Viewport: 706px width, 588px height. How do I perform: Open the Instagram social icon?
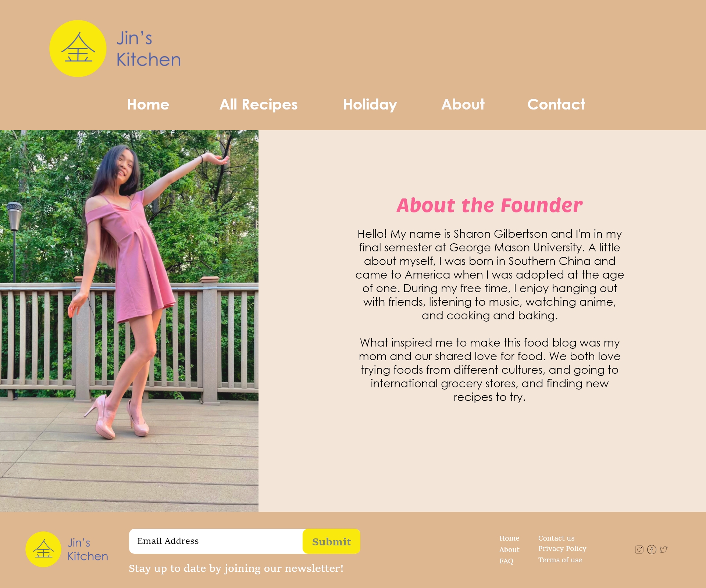(x=639, y=549)
